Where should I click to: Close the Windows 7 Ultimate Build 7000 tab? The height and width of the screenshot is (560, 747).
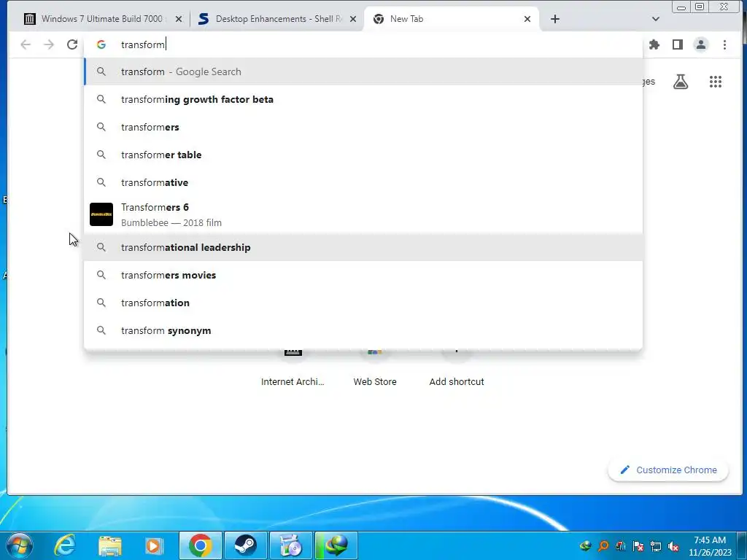click(x=179, y=19)
